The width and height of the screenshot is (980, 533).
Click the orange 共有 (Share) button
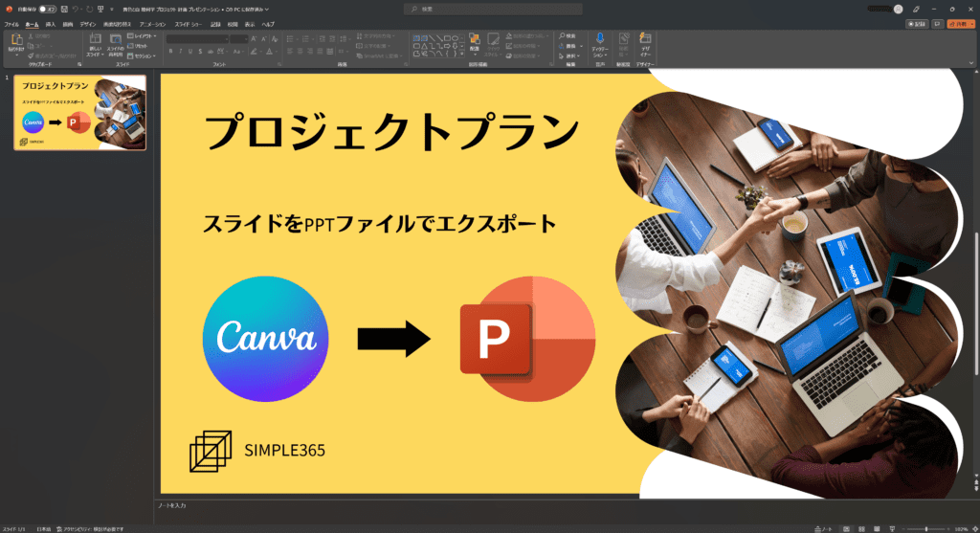click(x=961, y=24)
